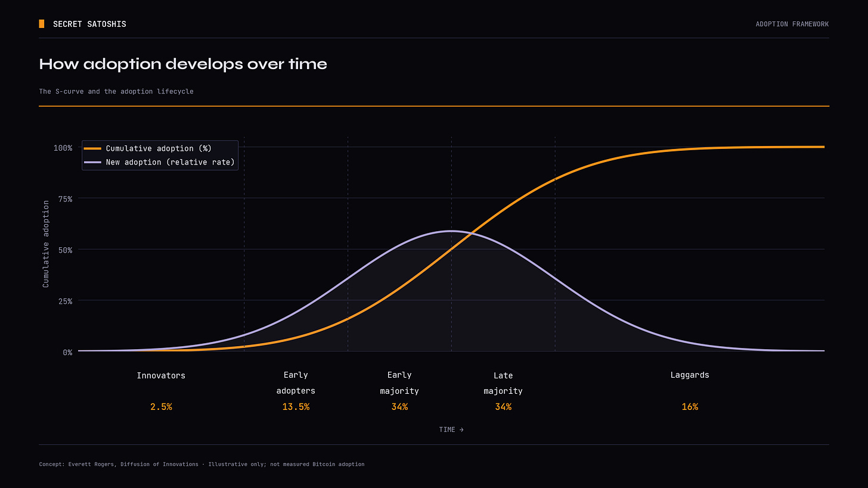Click the 2.5% Innovators value
The image size is (868, 488).
161,407
